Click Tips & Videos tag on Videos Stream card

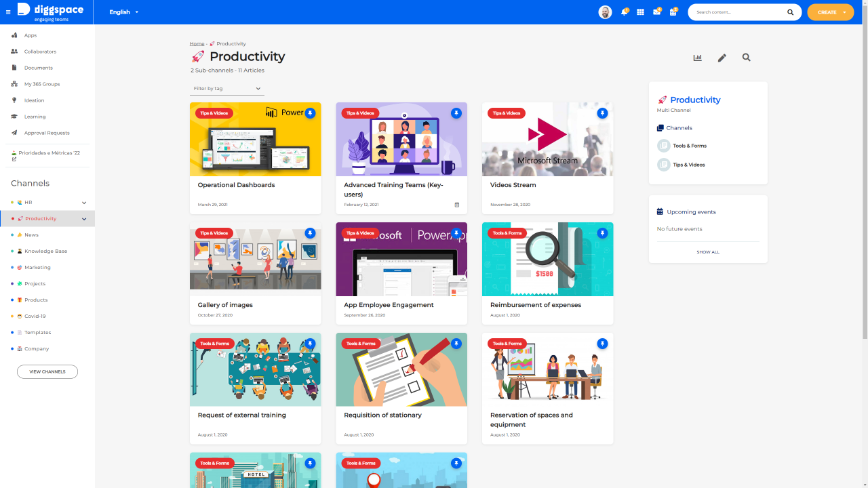[507, 113]
